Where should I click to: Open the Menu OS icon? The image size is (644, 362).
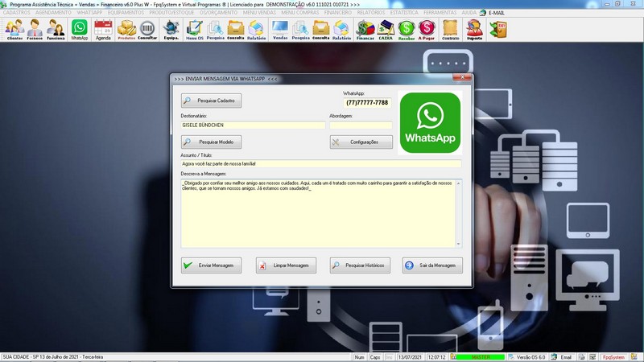194,30
